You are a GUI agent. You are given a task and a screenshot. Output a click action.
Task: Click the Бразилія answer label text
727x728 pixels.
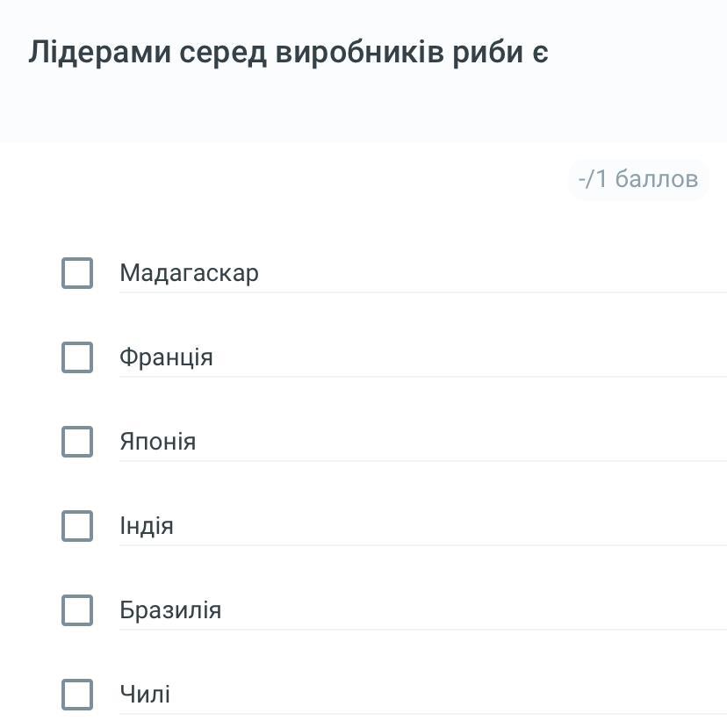[x=170, y=610]
